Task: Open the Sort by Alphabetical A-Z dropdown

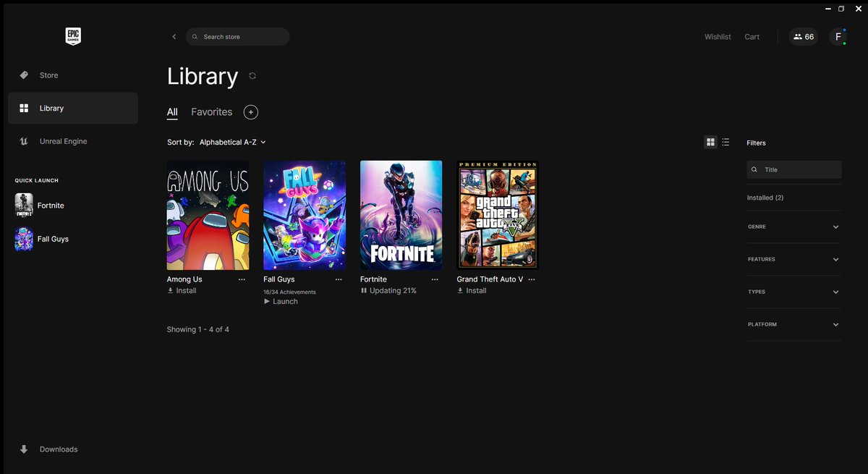Action: (233, 143)
